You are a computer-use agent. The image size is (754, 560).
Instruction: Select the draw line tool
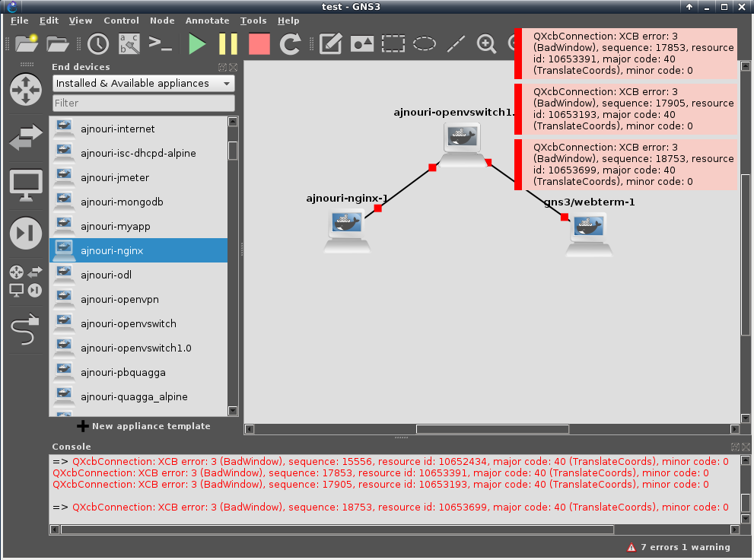[x=456, y=43]
